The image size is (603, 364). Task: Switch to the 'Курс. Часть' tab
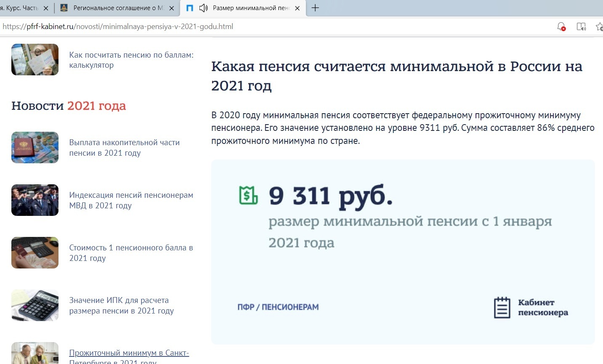[21, 8]
